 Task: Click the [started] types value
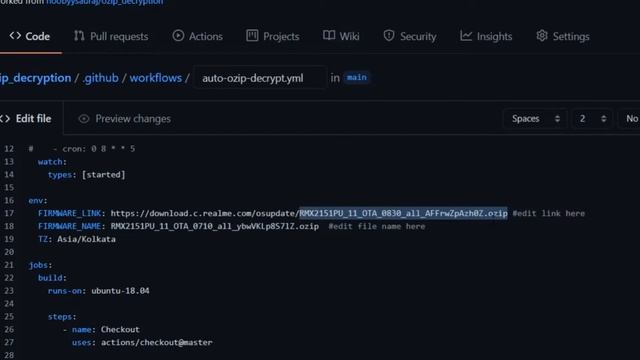pos(103,175)
